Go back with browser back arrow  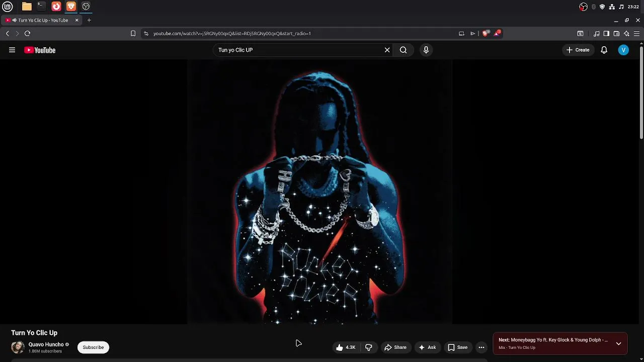tap(7, 33)
